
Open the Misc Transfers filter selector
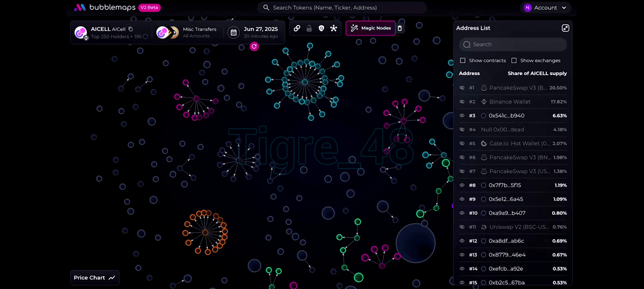point(187,33)
